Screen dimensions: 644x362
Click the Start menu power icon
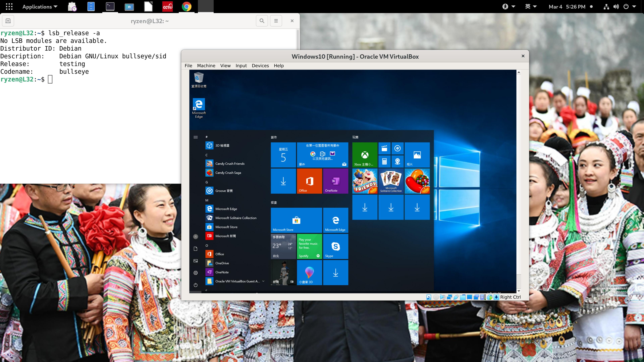(x=196, y=285)
